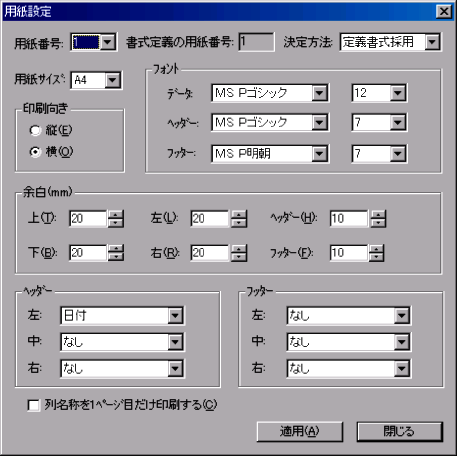Increase the ヘッダー(H) margin spinner
457x456 pixels.
(x=378, y=214)
